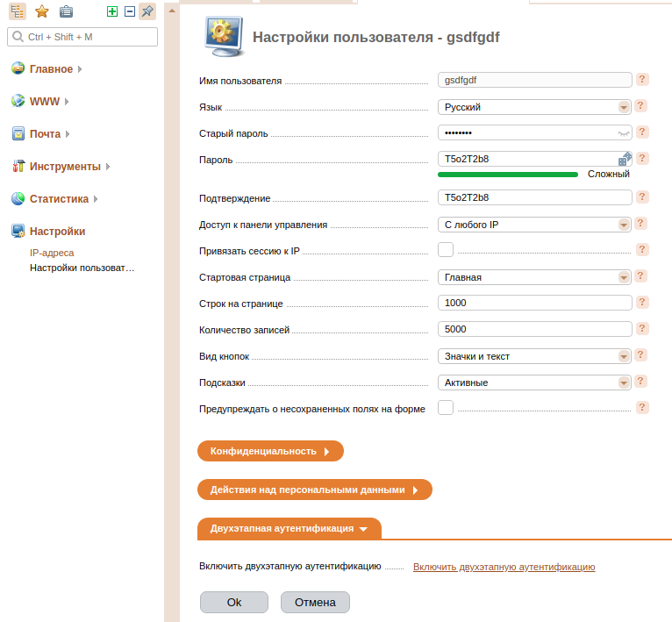Click into the Подтверждение field

pos(535,197)
